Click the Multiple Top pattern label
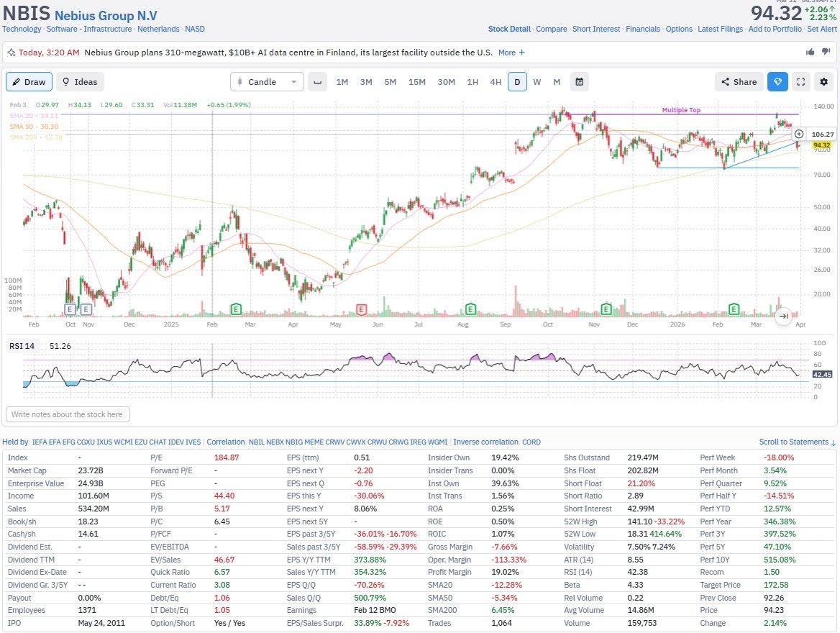The image size is (840, 633). pyautogui.click(x=681, y=110)
